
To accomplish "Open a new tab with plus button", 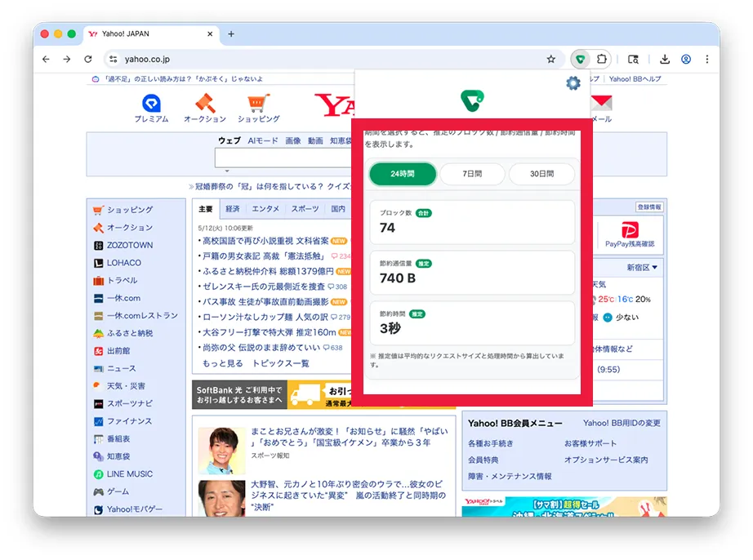I will 231,34.
